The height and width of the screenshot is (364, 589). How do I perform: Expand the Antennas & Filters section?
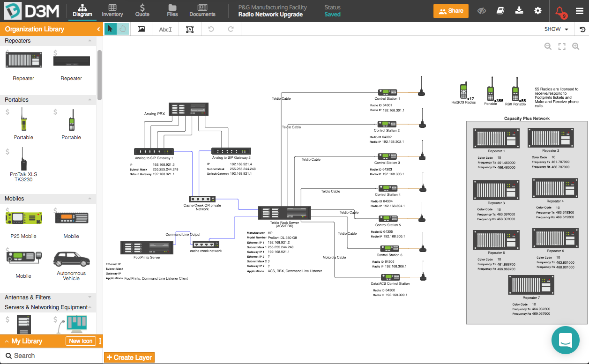[89, 297]
